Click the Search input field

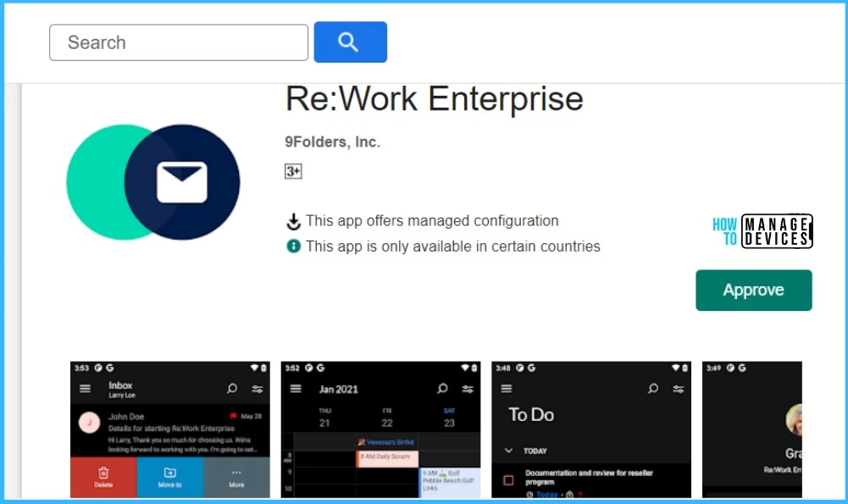click(179, 42)
